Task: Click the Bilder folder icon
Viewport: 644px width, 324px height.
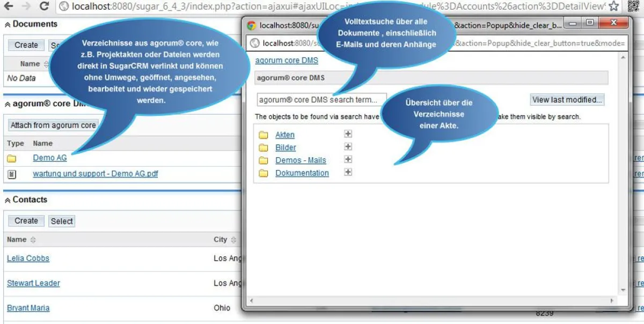Action: pos(264,148)
